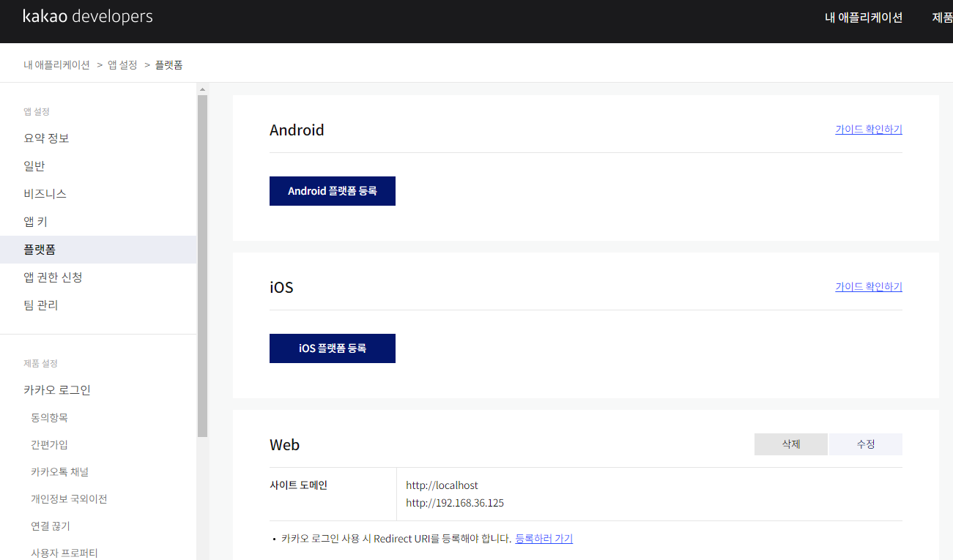Open Android 가이드 확인하기 link
Screen dimensions: 953x560
tap(869, 130)
